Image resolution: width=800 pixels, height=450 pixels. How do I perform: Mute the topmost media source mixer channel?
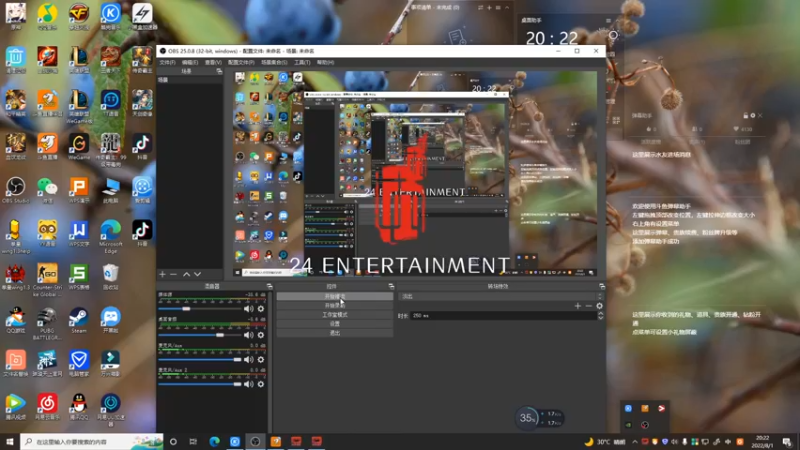click(248, 309)
